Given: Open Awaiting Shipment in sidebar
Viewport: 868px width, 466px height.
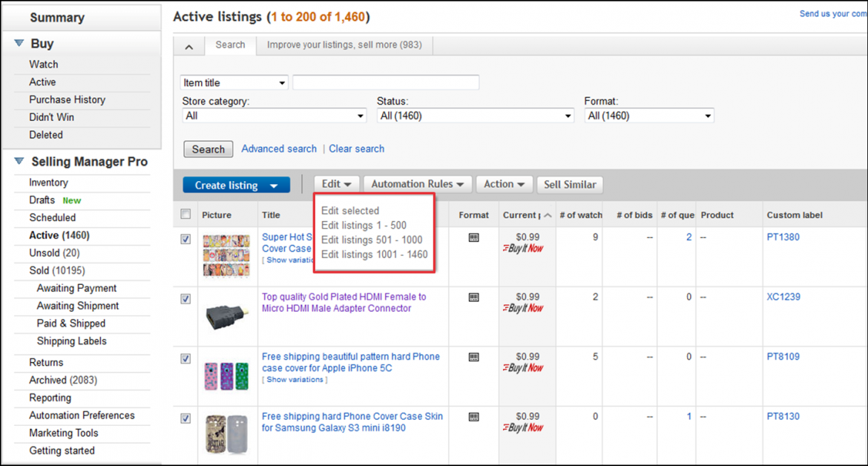Looking at the screenshot, I should [x=78, y=306].
